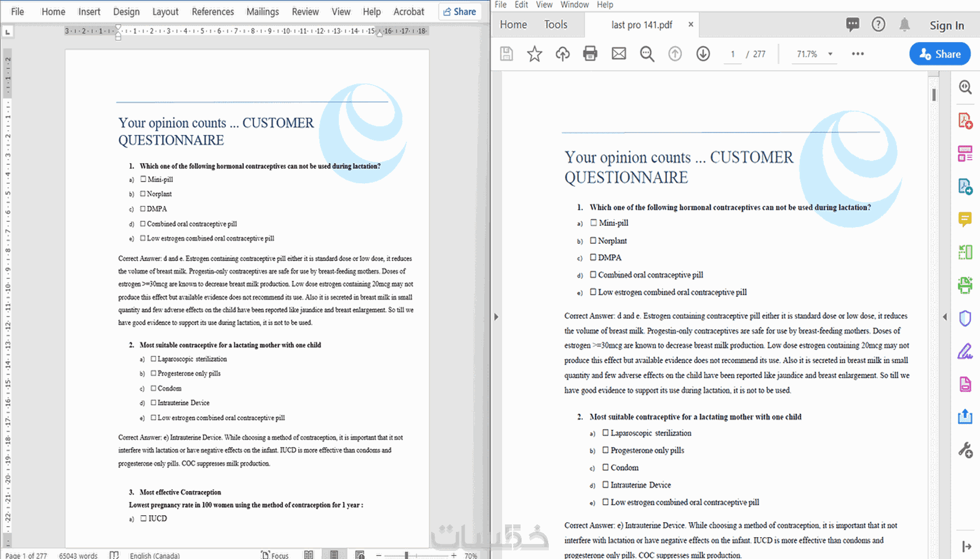Open notifications bell in Acrobat
980x559 pixels.
[904, 24]
